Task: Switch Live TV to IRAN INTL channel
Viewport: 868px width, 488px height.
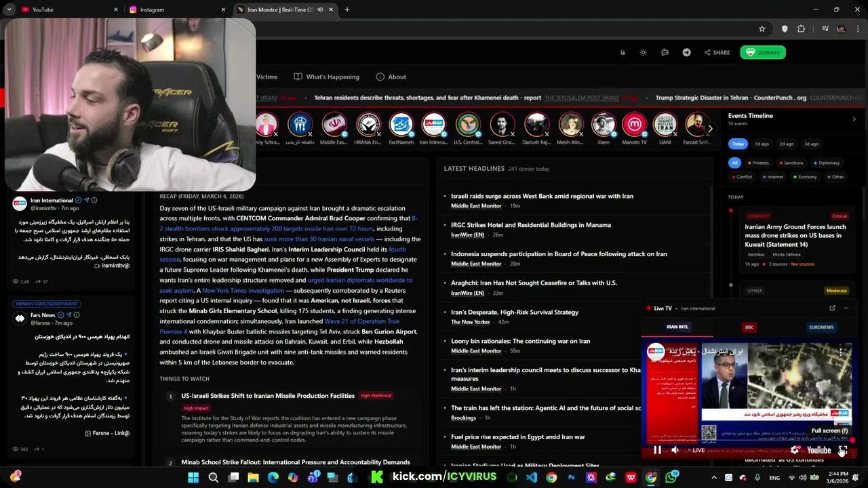Action: (x=677, y=327)
